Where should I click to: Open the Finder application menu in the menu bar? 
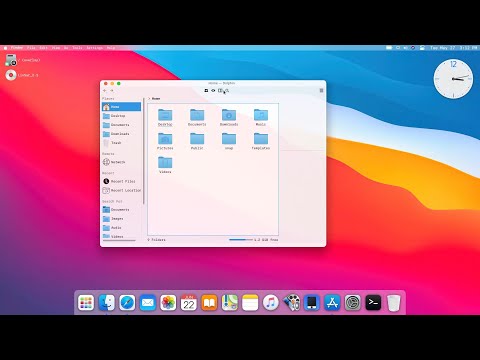[17, 48]
